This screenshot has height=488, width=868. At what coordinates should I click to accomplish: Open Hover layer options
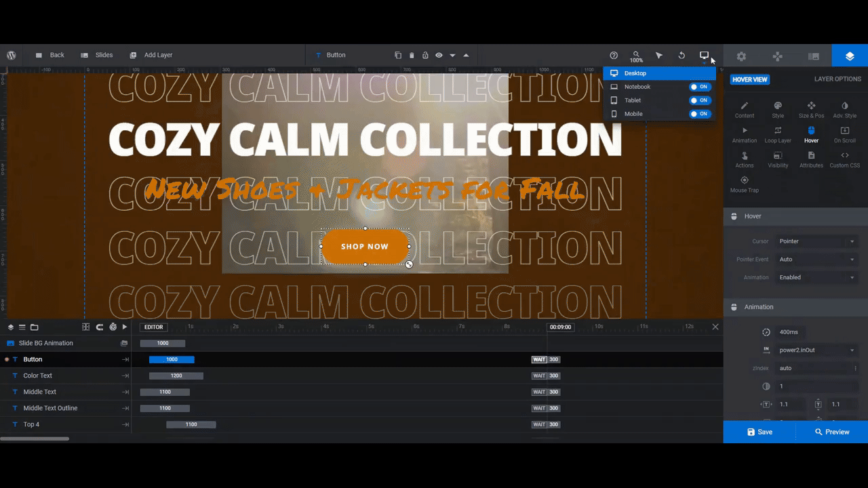[811, 135]
